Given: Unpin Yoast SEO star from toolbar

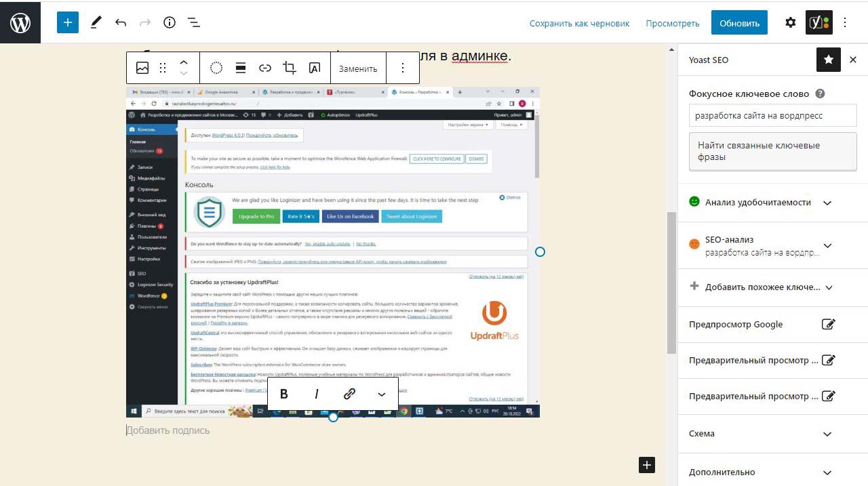Looking at the screenshot, I should point(828,60).
